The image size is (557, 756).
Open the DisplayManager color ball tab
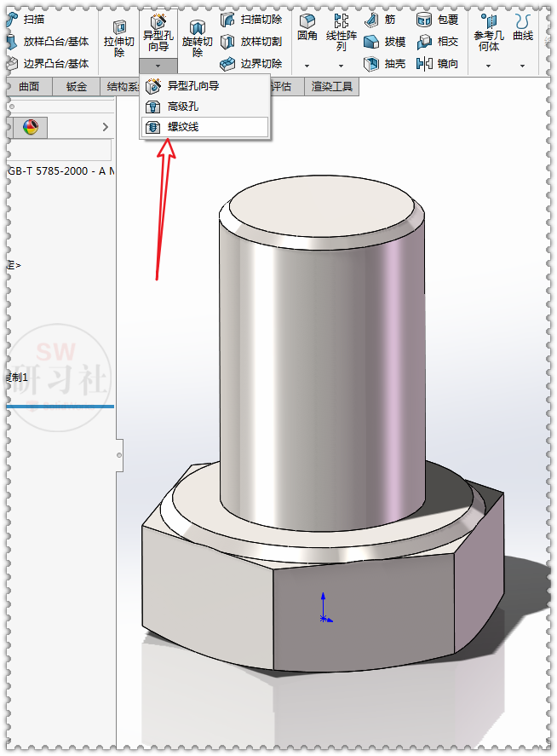point(30,127)
